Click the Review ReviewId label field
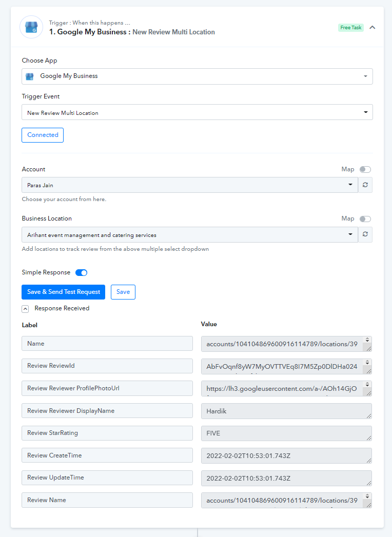 tap(107, 366)
